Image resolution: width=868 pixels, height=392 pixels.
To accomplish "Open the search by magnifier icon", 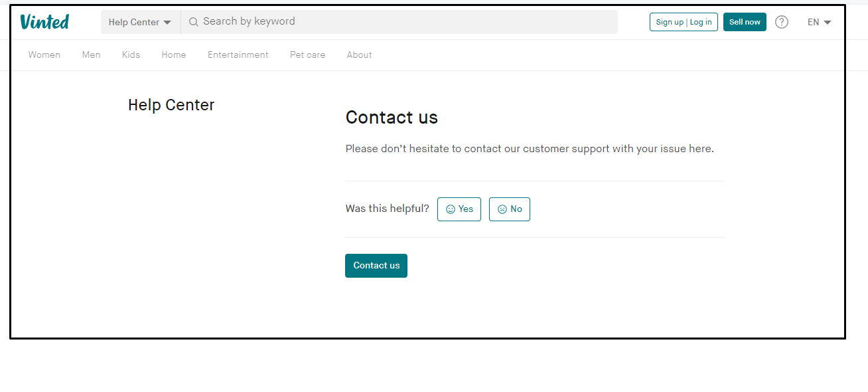I will click(193, 21).
